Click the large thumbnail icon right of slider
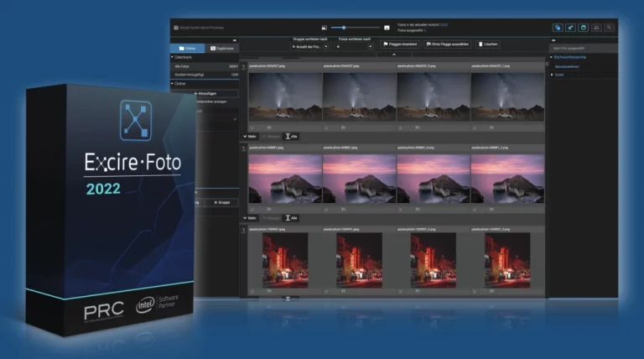This screenshot has width=644, height=359. pyautogui.click(x=387, y=28)
